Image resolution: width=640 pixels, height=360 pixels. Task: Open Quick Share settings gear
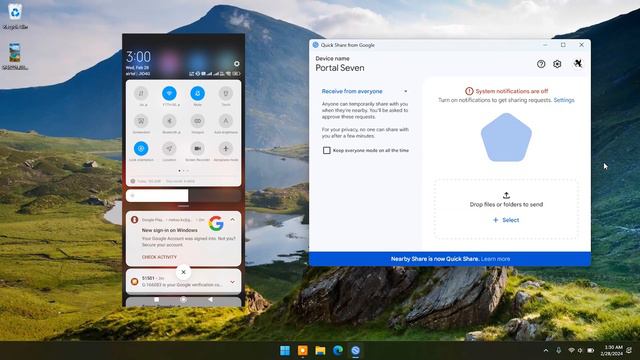557,64
